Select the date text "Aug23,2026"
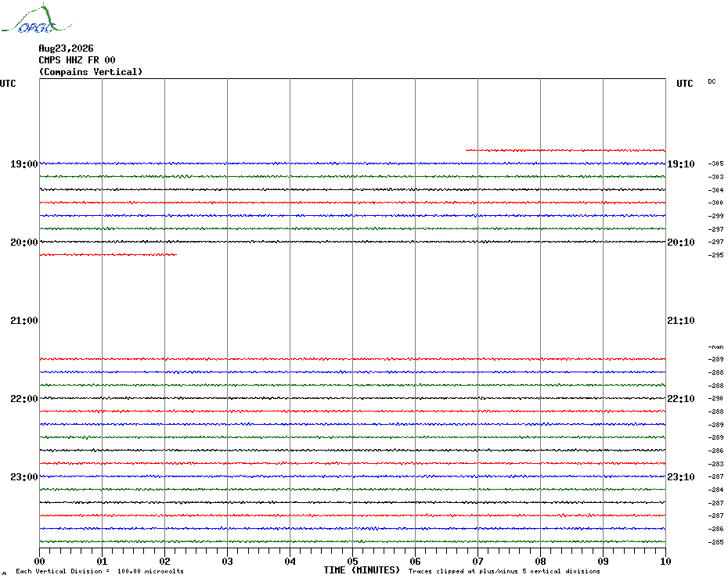728x582 pixels. (66, 48)
